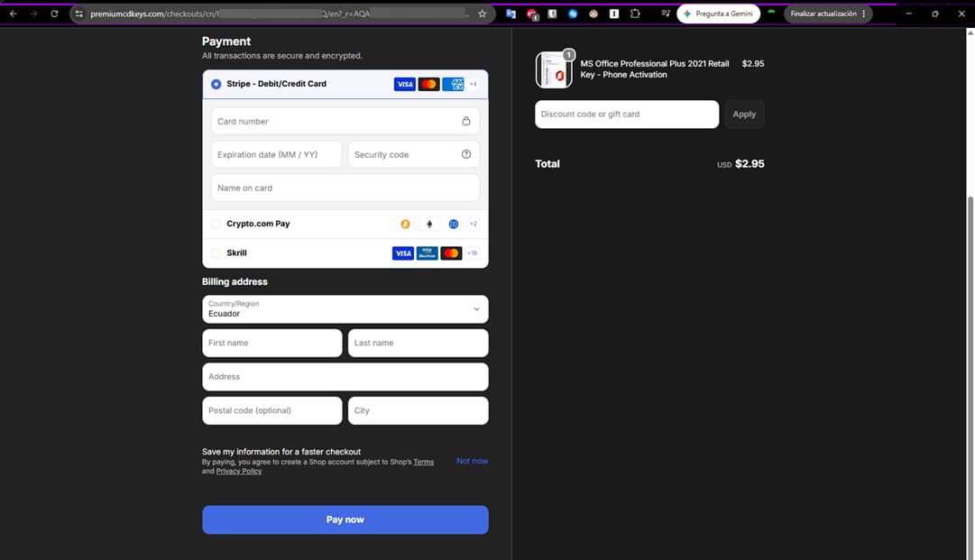Click the Last name field
Image resolution: width=975 pixels, height=560 pixels.
(x=418, y=343)
